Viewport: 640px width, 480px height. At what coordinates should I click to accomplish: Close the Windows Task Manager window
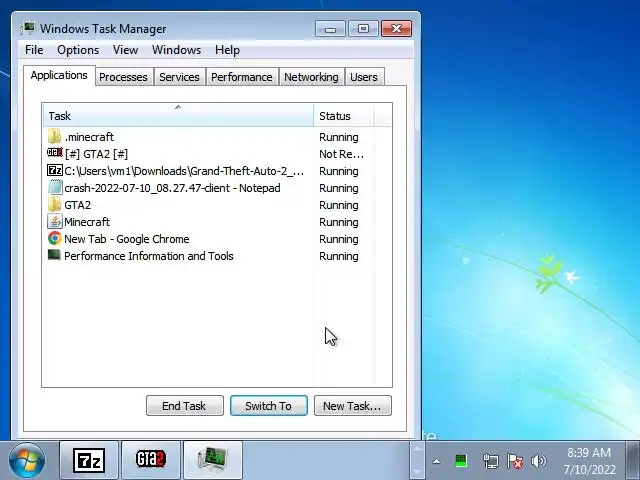point(396,29)
